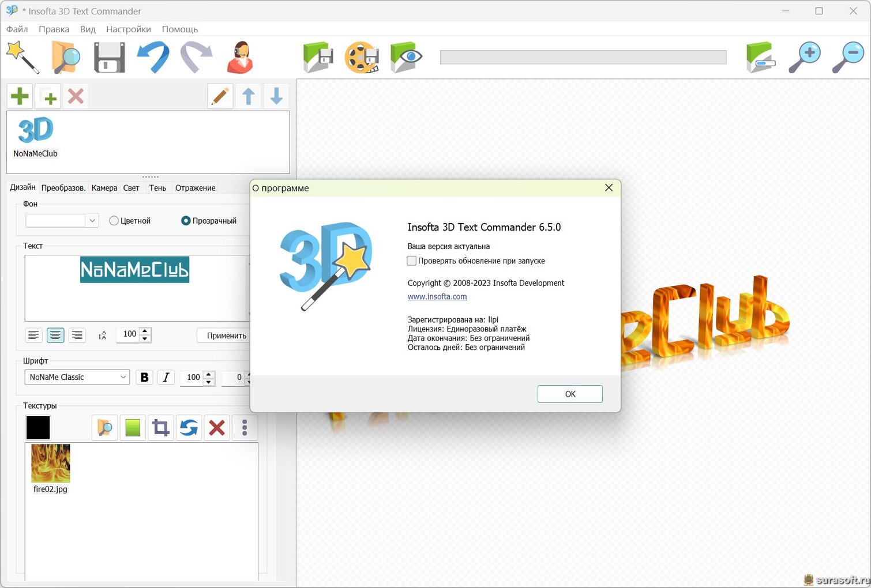Image resolution: width=871 pixels, height=588 pixels.
Task: Crop the texture with the crop icon
Action: tap(161, 428)
